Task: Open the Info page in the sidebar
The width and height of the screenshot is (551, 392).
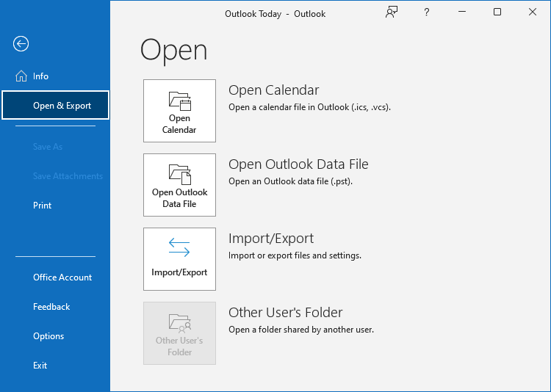Action: pos(55,76)
